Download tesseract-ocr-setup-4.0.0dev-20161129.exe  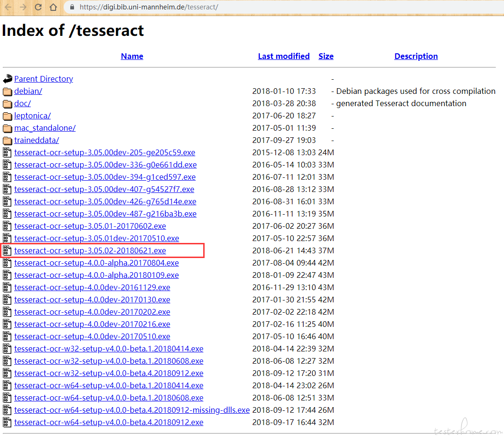pyautogui.click(x=92, y=287)
